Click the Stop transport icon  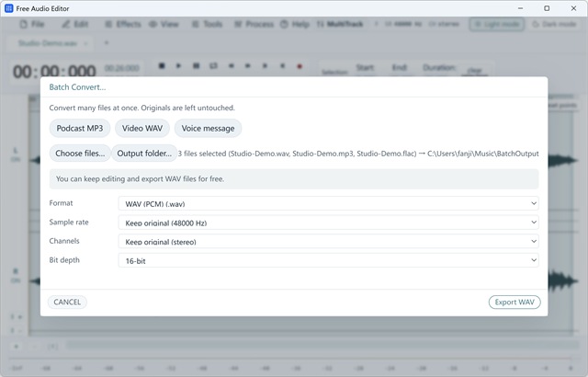[x=162, y=65]
